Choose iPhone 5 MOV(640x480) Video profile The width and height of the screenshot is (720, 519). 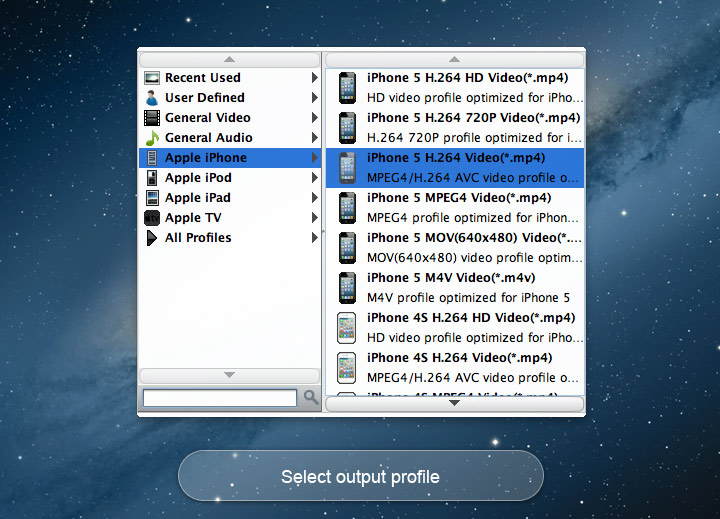click(x=455, y=248)
